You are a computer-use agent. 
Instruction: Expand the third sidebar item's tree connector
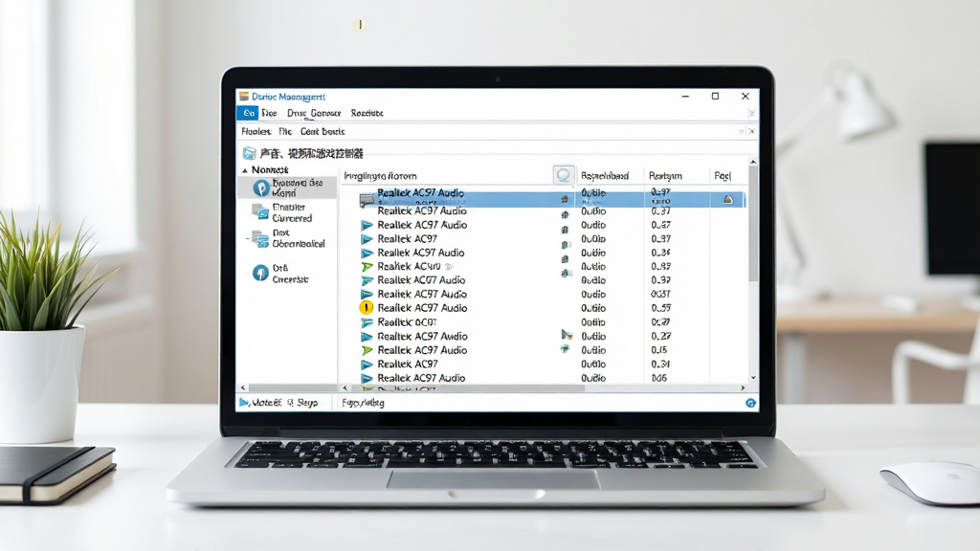248,238
